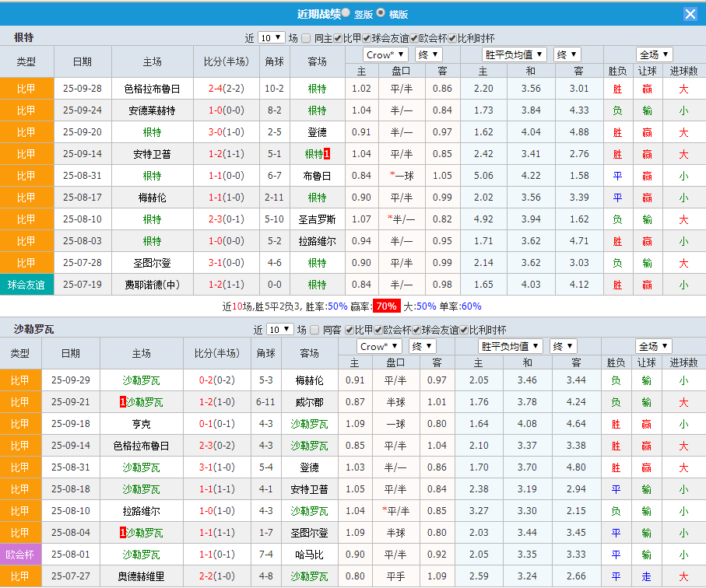The width and height of the screenshot is (706, 588).
Task: Close the panel via the blue X icon
Action: coord(690,13)
